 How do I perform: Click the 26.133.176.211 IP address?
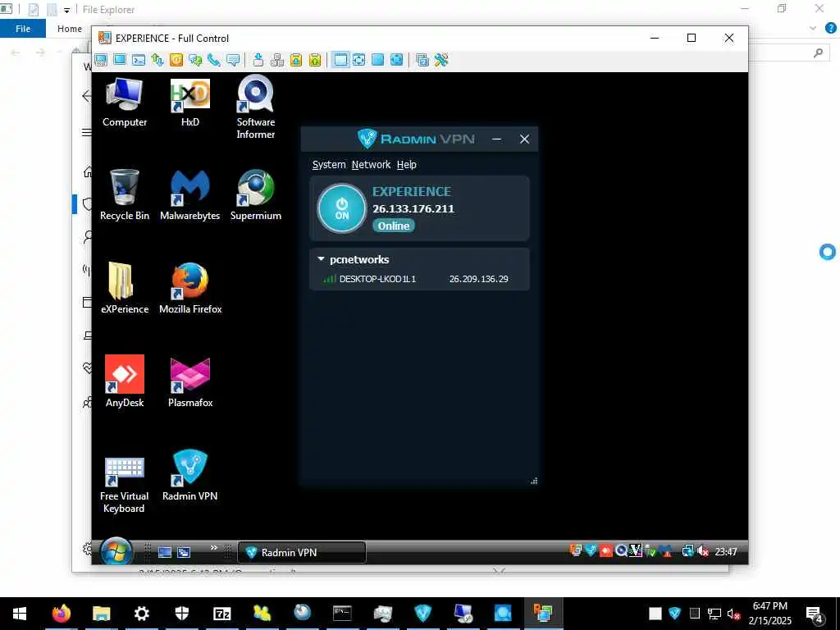coord(413,209)
